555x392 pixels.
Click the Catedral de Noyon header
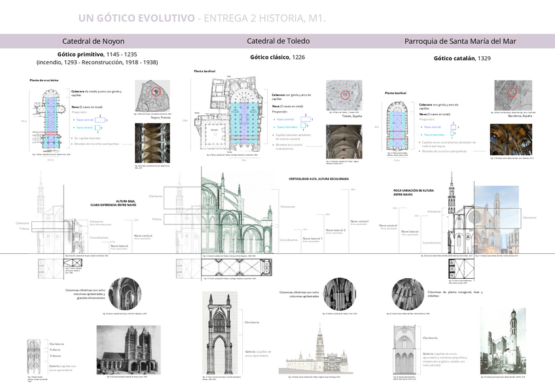[93, 41]
